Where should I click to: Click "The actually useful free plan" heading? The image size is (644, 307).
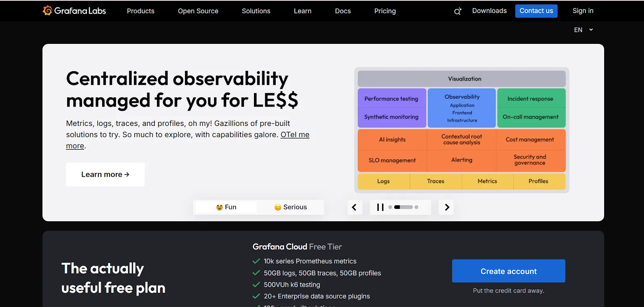[113, 278]
